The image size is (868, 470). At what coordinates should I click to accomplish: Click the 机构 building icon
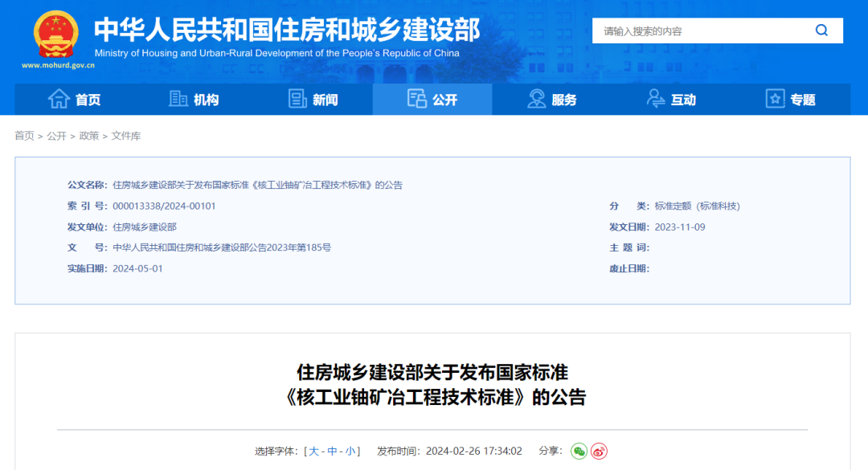point(177,98)
